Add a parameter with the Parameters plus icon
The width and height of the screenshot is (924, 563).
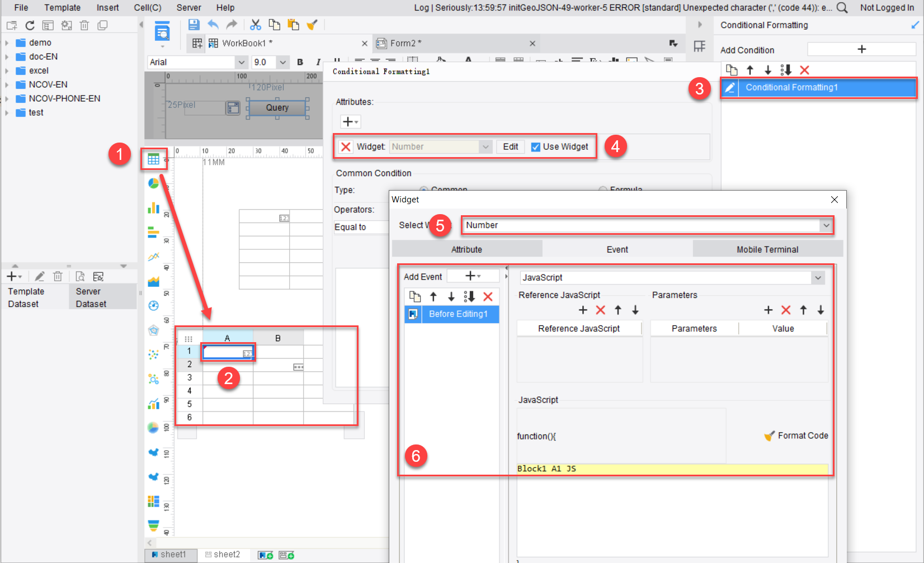coord(768,310)
